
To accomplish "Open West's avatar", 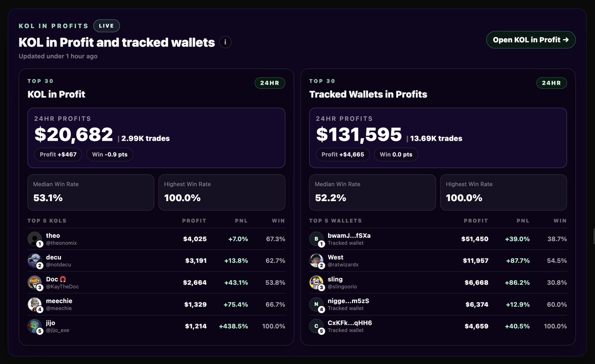I will click(316, 260).
